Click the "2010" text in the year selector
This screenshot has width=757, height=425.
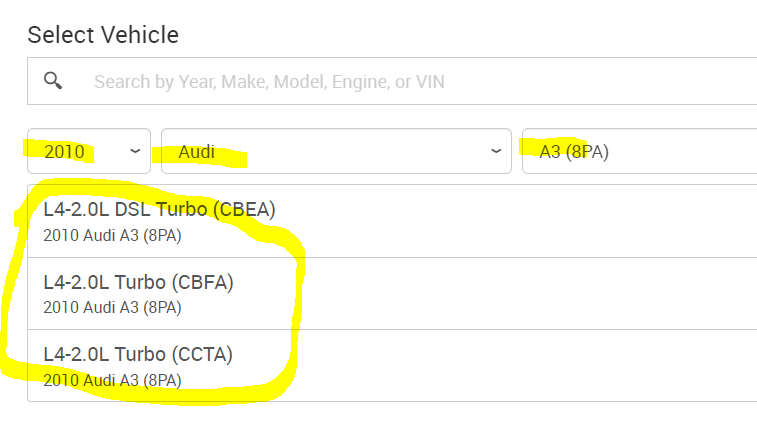pyautogui.click(x=64, y=152)
